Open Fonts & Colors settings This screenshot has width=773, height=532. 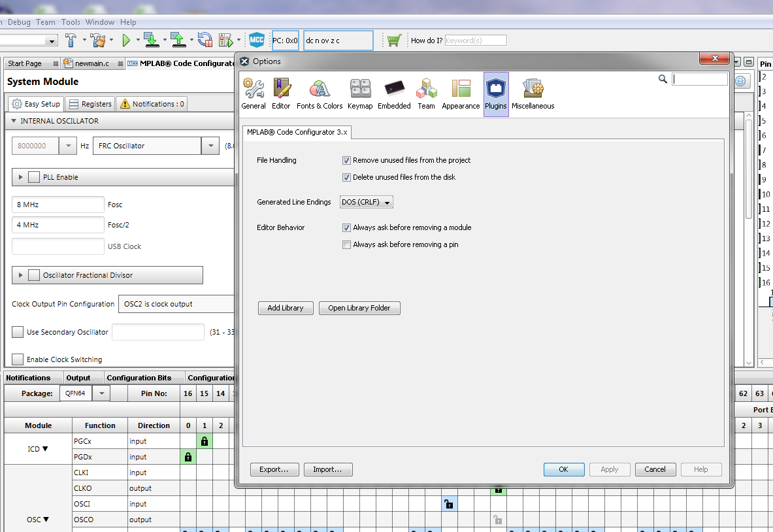(x=320, y=91)
